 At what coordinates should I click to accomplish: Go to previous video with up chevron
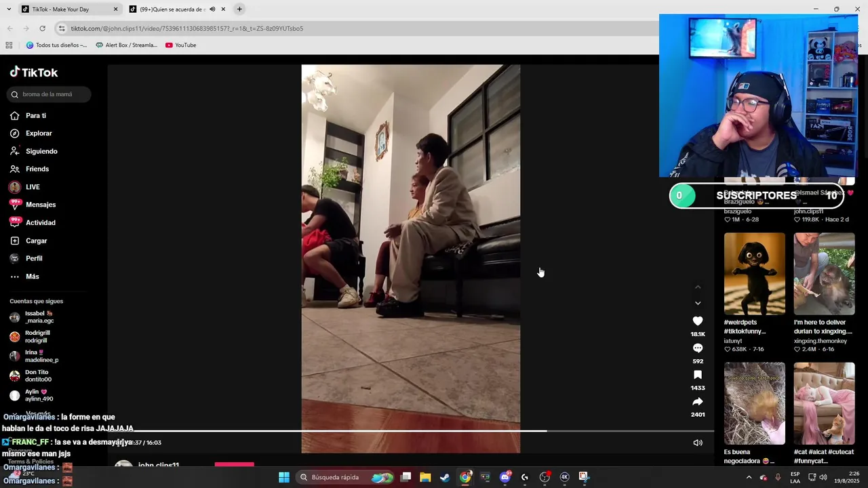698,287
